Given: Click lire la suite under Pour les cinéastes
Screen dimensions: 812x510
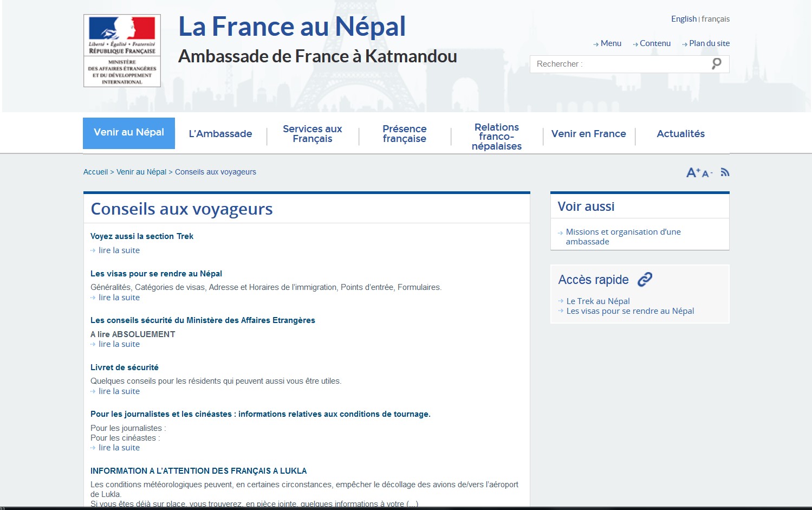Looking at the screenshot, I should (119, 448).
